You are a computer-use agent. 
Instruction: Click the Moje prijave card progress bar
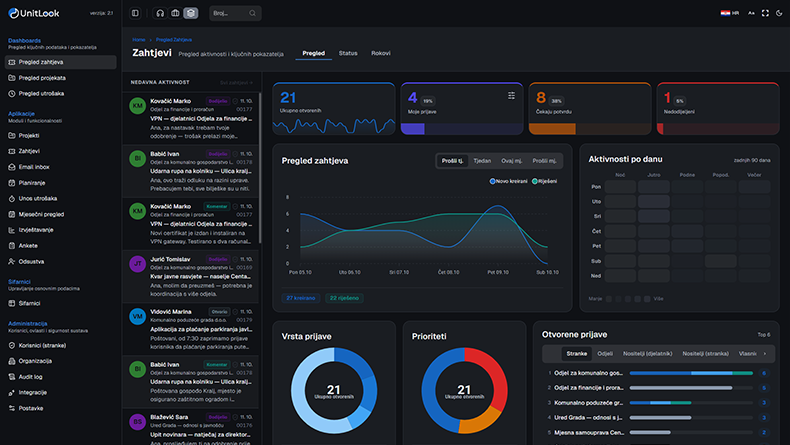pos(462,129)
